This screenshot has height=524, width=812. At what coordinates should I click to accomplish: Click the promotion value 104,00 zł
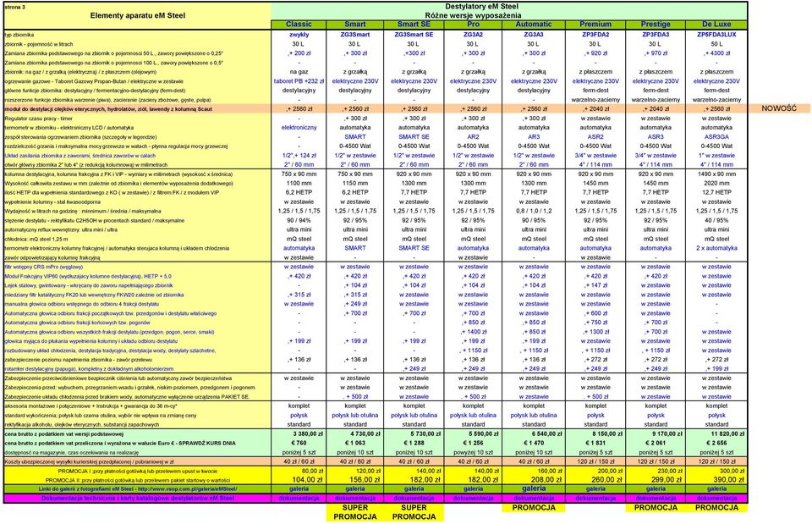[x=307, y=480]
